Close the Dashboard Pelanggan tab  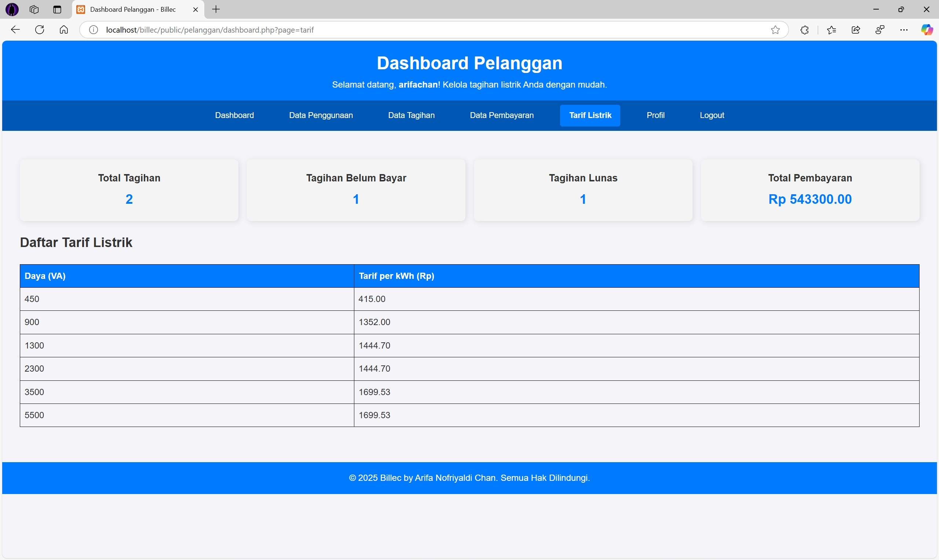(196, 10)
